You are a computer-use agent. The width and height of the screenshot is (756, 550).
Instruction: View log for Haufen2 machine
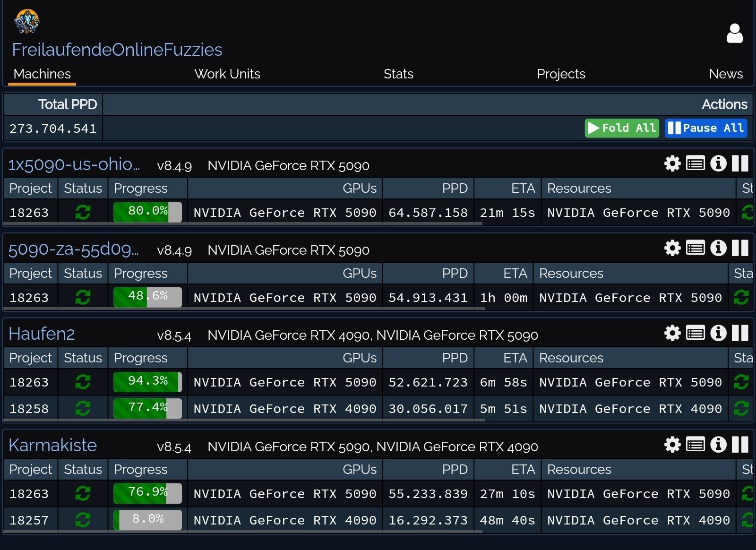(x=696, y=333)
